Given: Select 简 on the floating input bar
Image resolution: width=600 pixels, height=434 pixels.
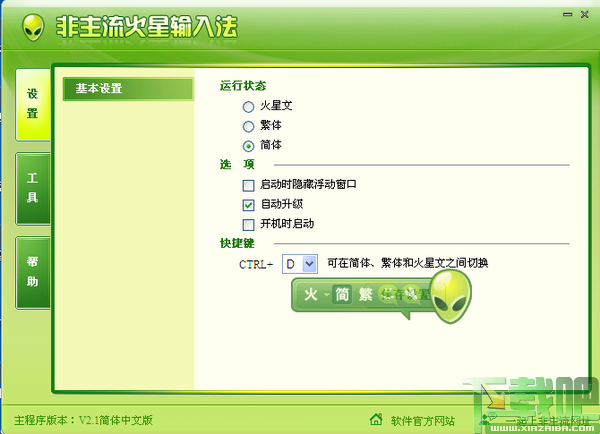Looking at the screenshot, I should click(x=342, y=295).
